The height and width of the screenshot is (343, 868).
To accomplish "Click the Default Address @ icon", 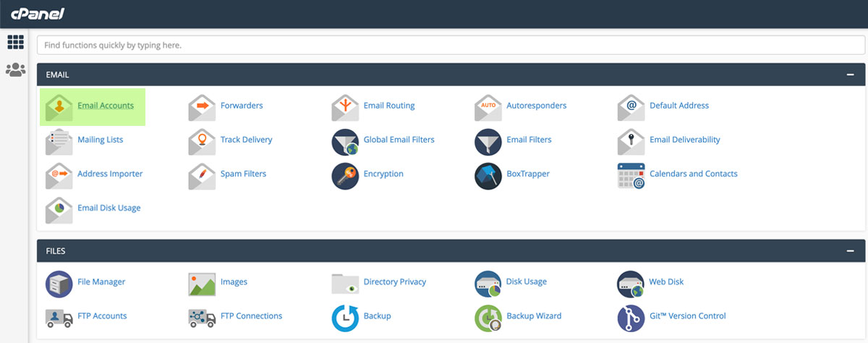I will tap(631, 107).
